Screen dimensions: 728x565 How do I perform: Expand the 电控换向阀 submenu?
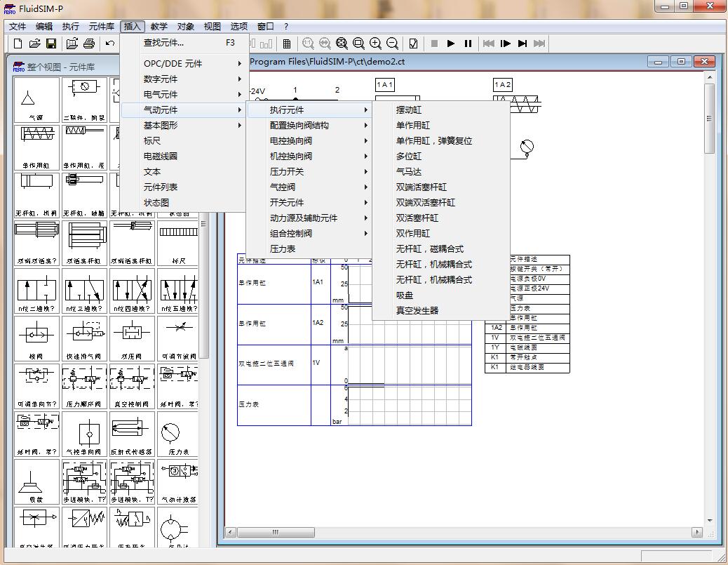click(309, 140)
